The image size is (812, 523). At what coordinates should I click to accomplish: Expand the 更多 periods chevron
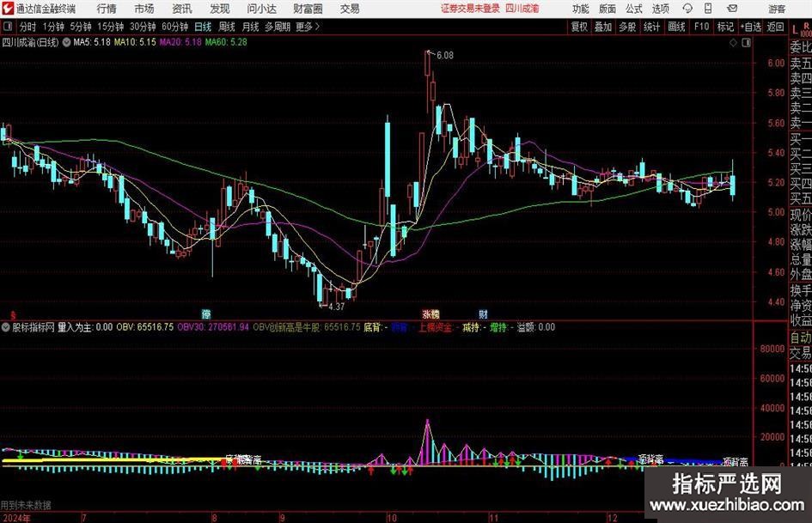click(308, 27)
